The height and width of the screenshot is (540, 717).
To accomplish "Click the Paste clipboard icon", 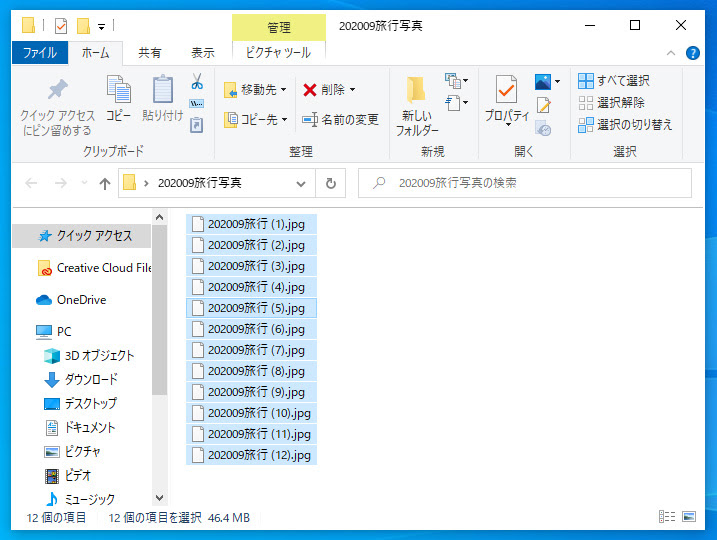I will pos(163,89).
